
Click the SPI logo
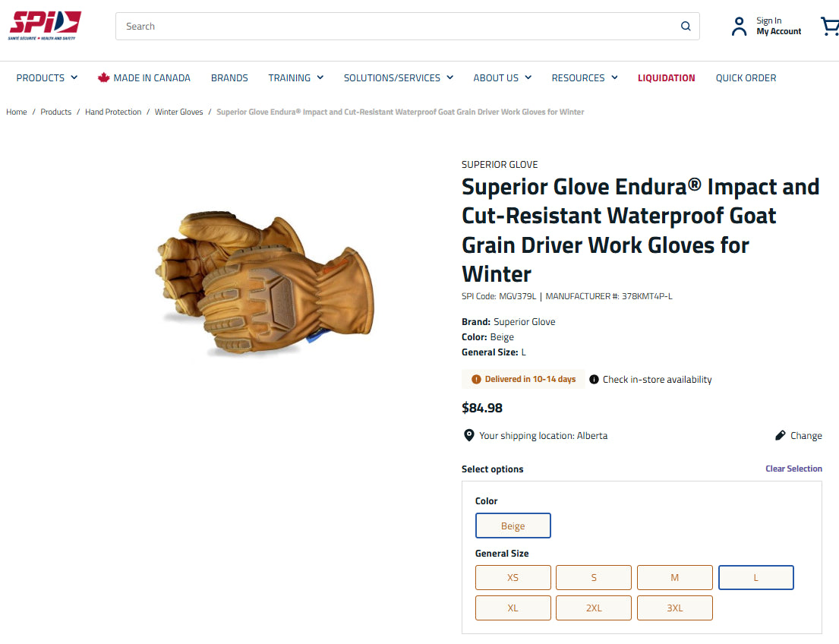[44, 25]
